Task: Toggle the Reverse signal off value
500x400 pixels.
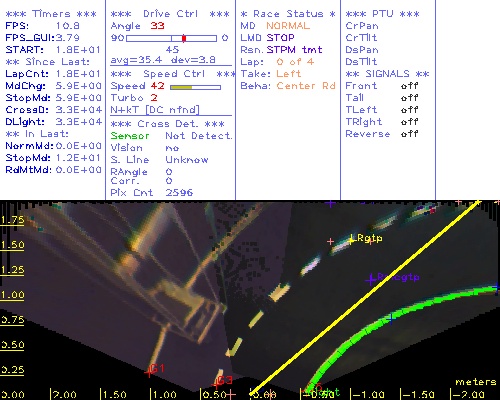Action: [409, 134]
